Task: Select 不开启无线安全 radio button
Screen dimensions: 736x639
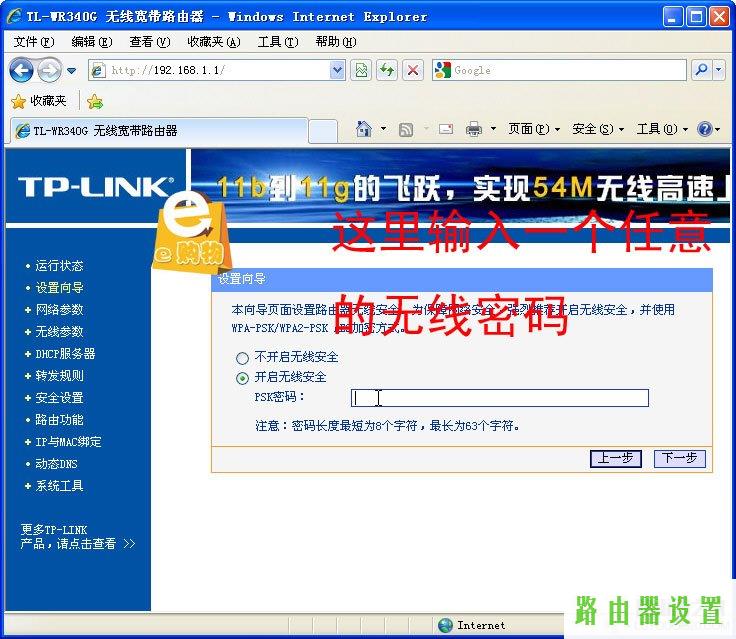Action: click(x=242, y=359)
